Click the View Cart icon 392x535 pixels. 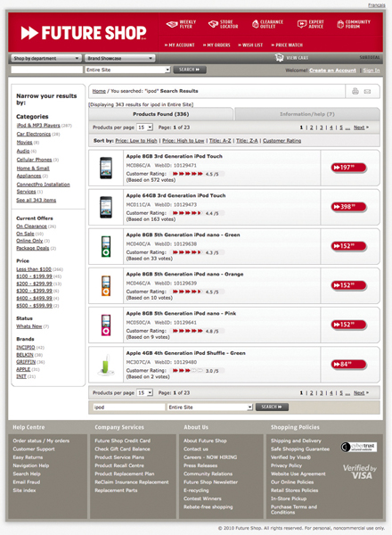tap(279, 58)
